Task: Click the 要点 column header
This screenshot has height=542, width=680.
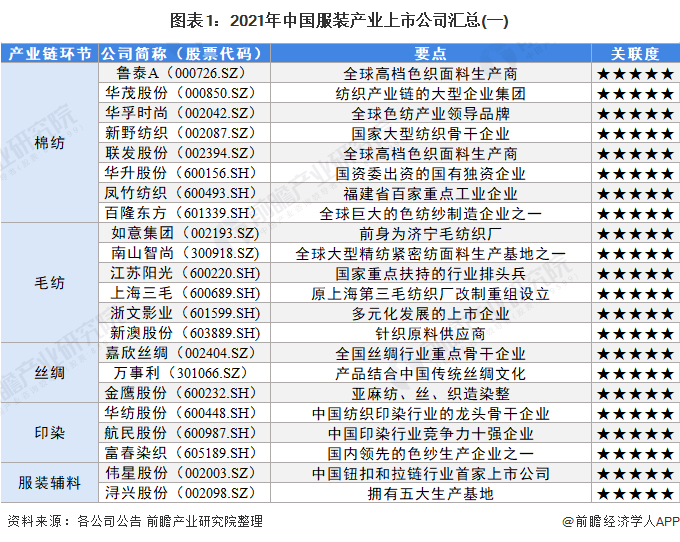Action: coord(431,54)
